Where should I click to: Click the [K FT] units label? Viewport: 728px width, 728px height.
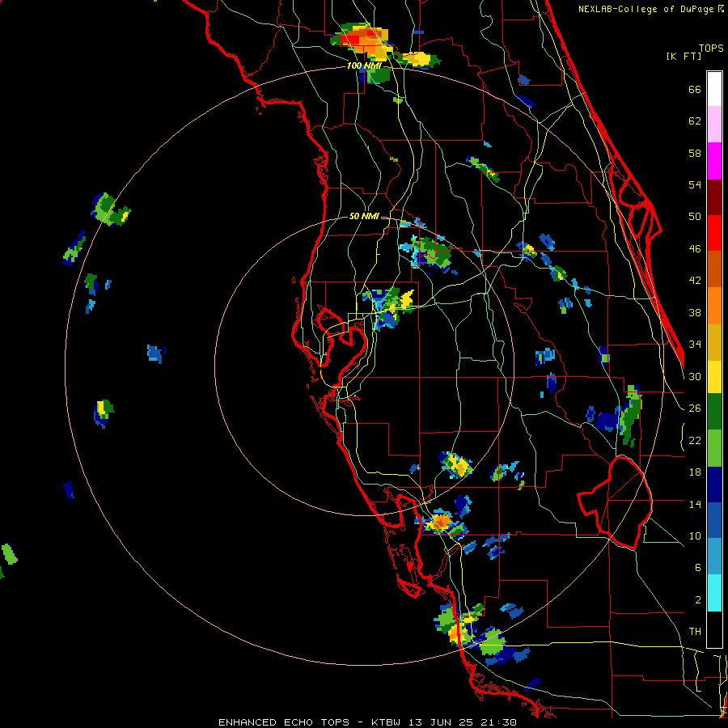(x=684, y=57)
